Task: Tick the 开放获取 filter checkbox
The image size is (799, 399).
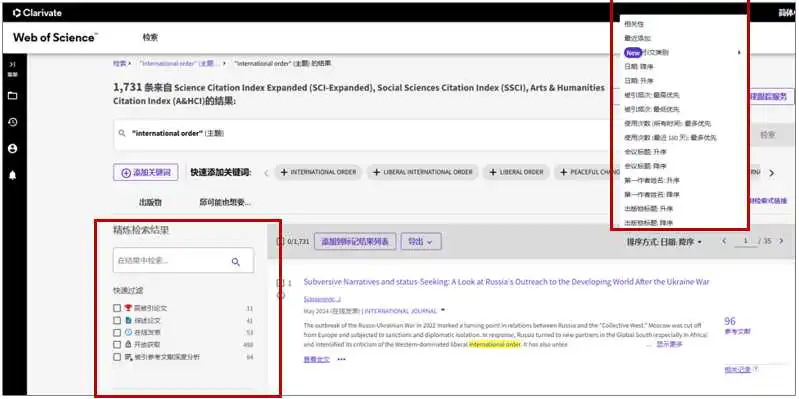Action: pos(117,344)
